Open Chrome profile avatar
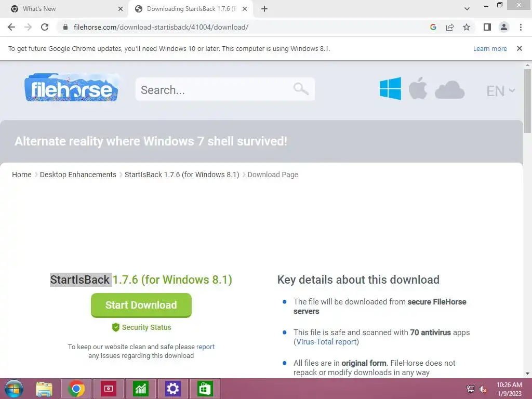The height and width of the screenshot is (399, 532). click(x=504, y=27)
